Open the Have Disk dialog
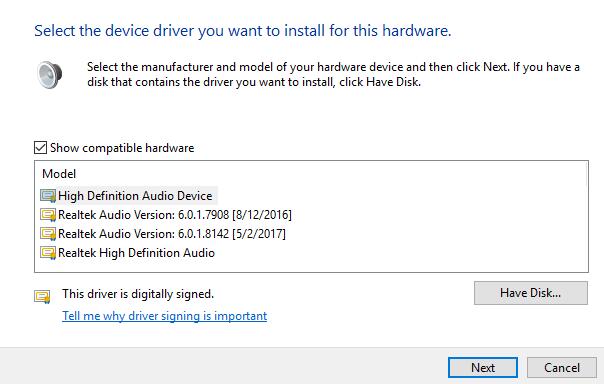 click(x=530, y=293)
